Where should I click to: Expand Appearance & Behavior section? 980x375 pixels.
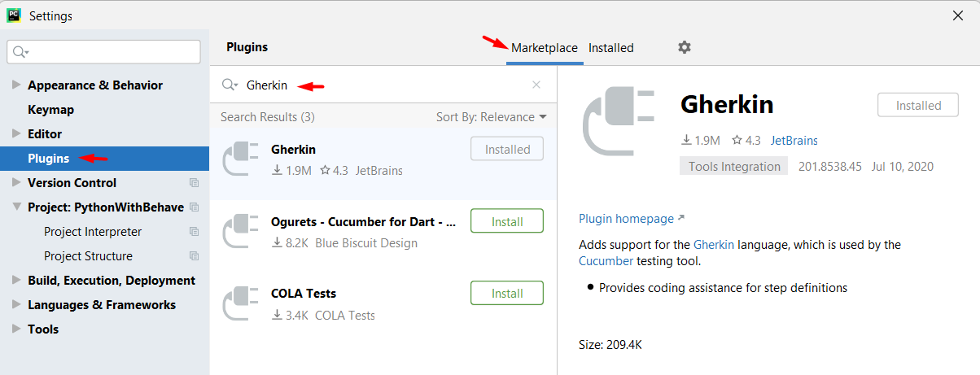16,85
